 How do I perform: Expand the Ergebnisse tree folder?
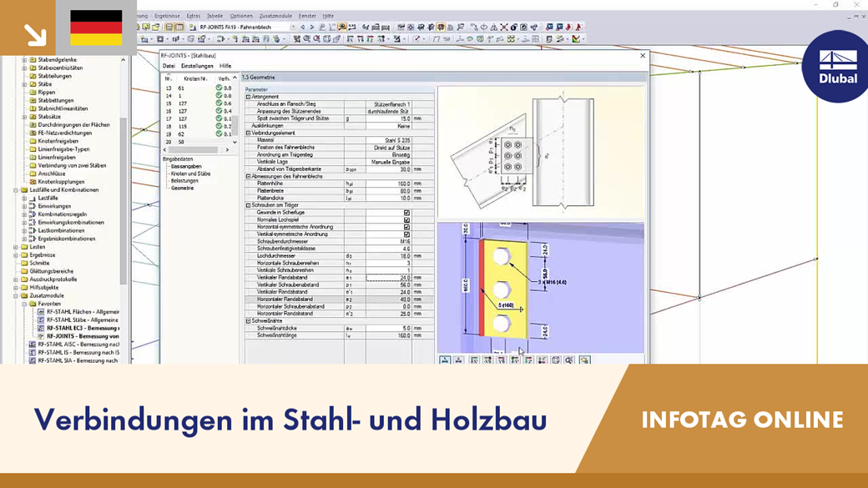click(x=16, y=255)
